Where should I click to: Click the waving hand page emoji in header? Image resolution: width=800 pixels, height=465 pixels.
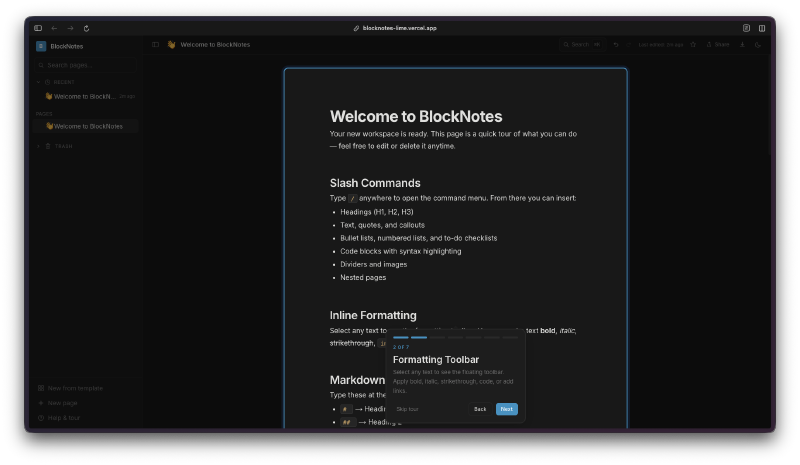tap(171, 44)
